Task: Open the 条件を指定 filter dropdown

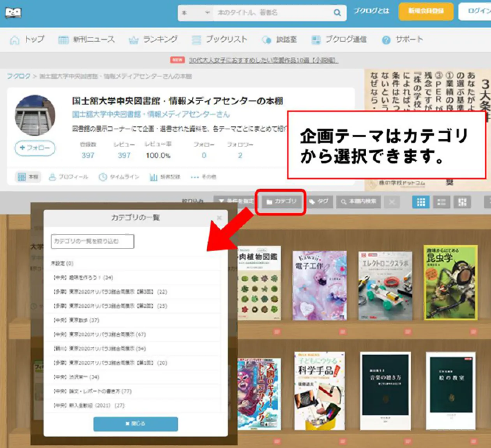Action: (236, 201)
